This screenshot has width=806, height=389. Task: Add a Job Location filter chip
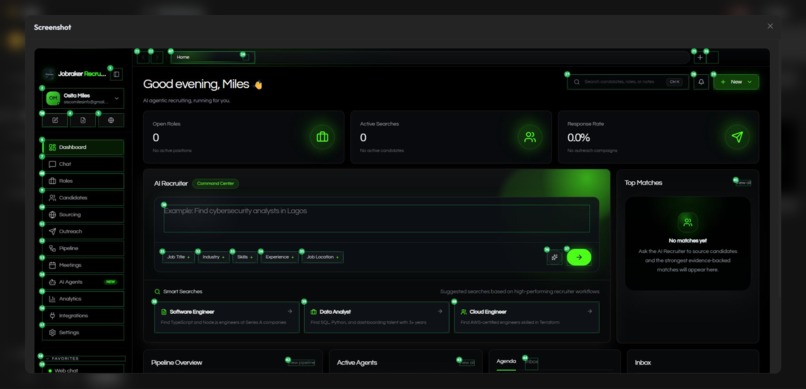click(x=323, y=257)
